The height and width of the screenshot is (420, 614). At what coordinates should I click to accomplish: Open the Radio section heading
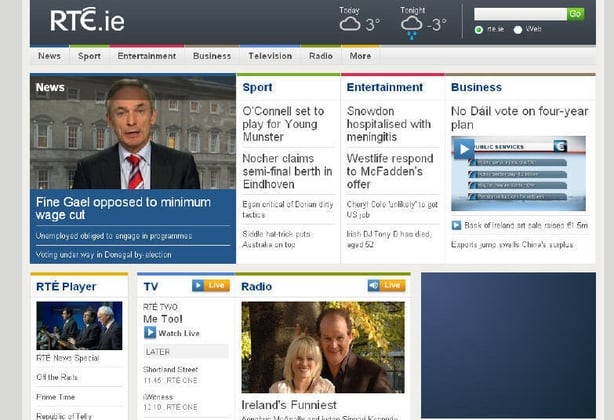tap(256, 287)
